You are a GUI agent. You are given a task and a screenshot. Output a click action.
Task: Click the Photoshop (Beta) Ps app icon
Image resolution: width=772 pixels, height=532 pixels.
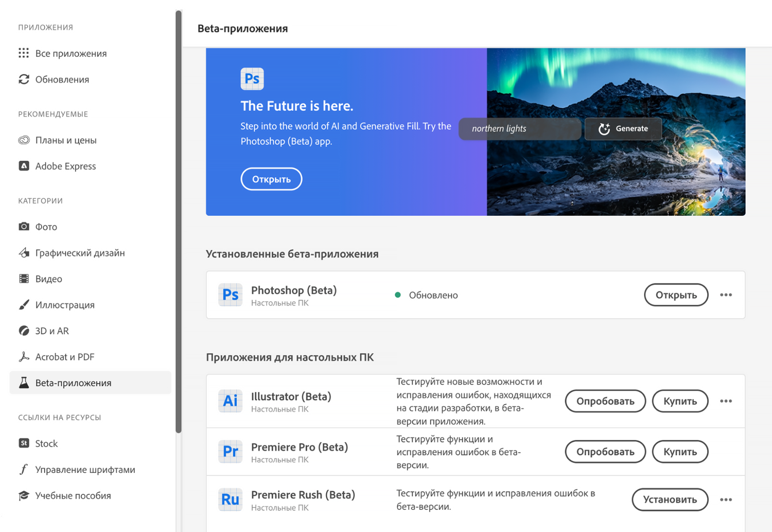(x=230, y=295)
